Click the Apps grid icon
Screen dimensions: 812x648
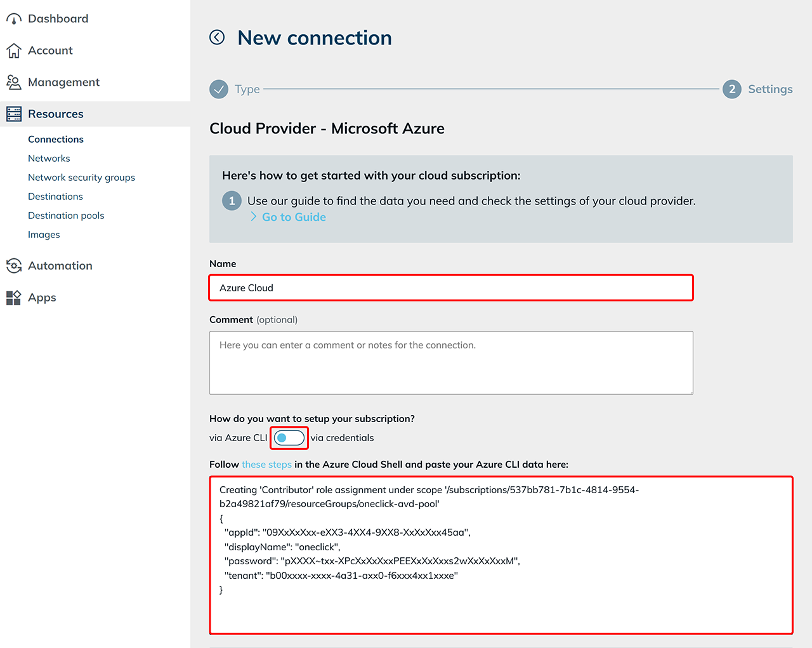(13, 298)
